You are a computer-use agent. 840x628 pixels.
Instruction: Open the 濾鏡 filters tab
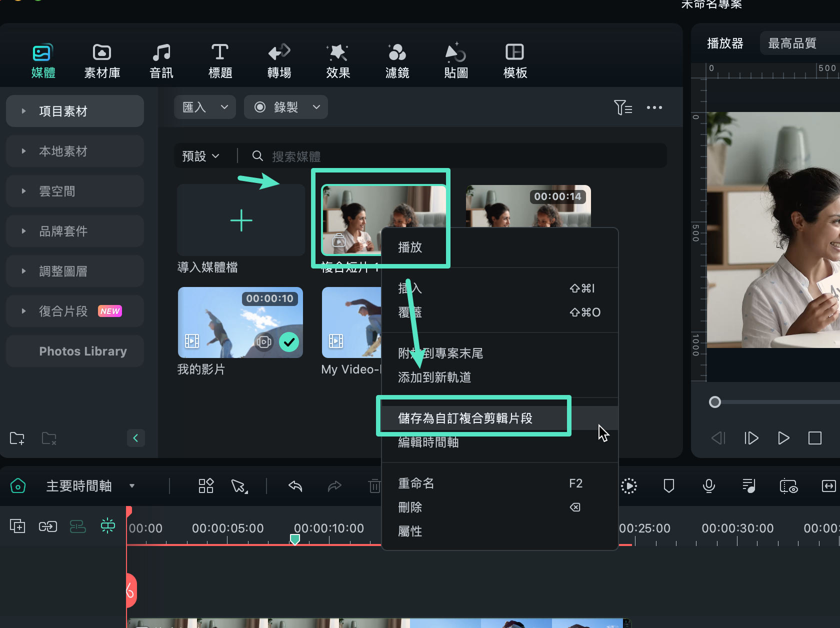(x=397, y=61)
